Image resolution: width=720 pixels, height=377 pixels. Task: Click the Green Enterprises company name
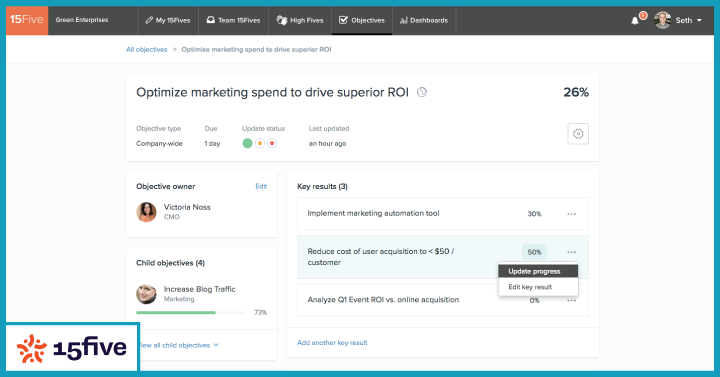point(82,20)
